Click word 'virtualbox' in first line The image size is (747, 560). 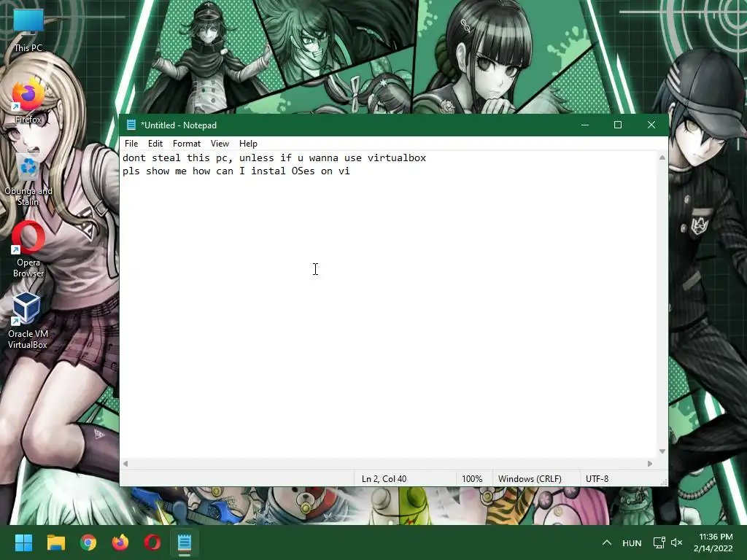point(397,157)
